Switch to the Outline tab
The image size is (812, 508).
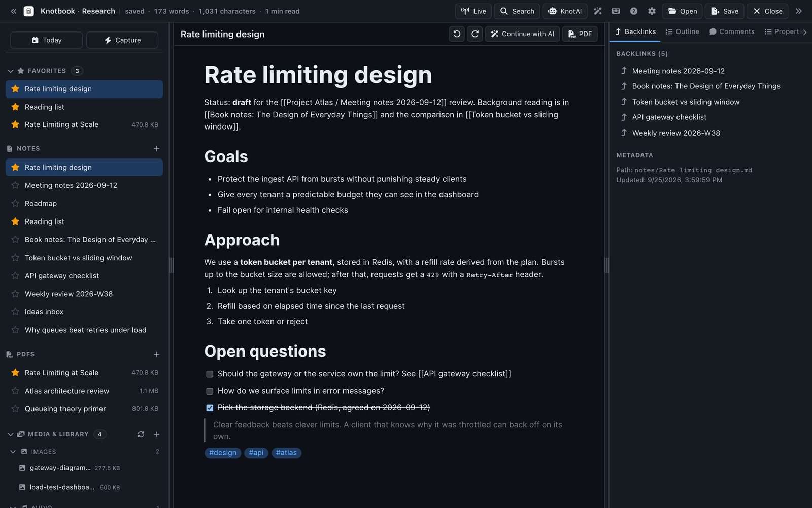point(682,31)
